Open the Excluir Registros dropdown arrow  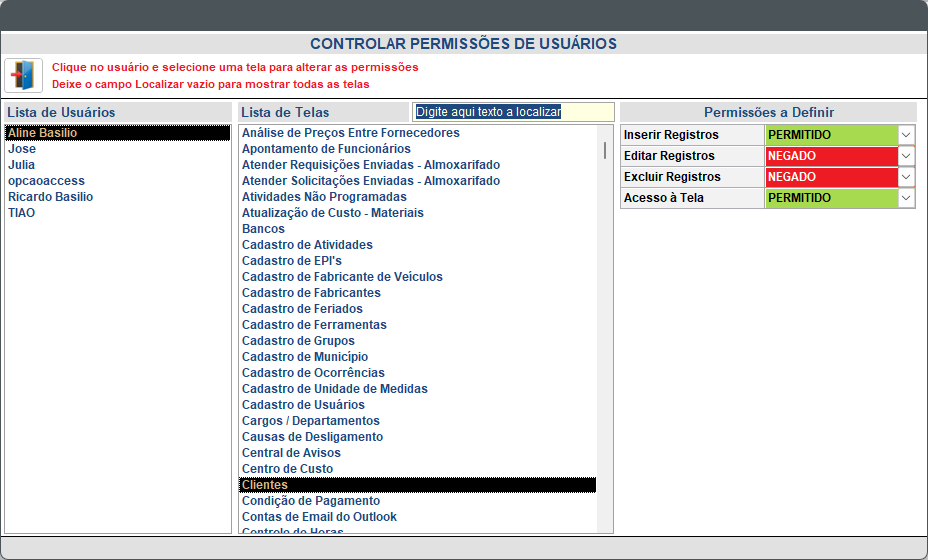click(x=906, y=177)
